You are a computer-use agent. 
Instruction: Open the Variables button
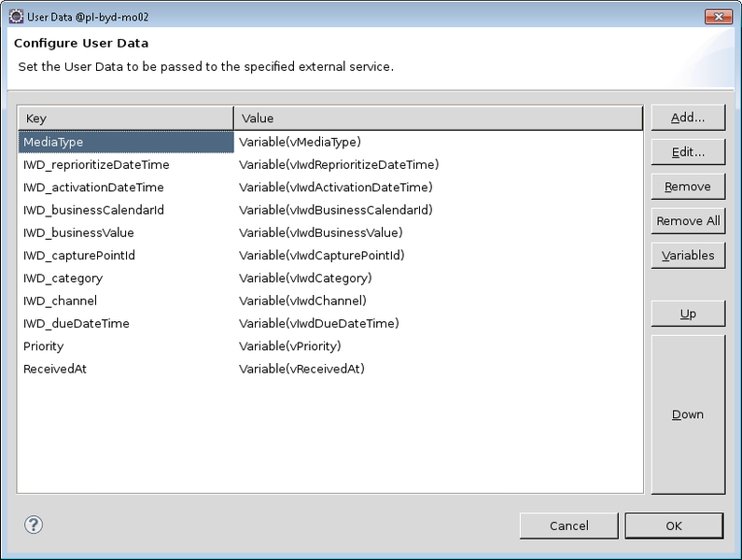point(688,256)
